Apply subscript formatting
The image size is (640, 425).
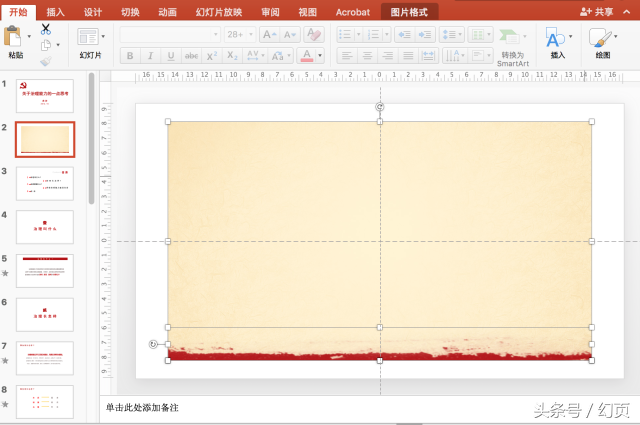point(232,56)
